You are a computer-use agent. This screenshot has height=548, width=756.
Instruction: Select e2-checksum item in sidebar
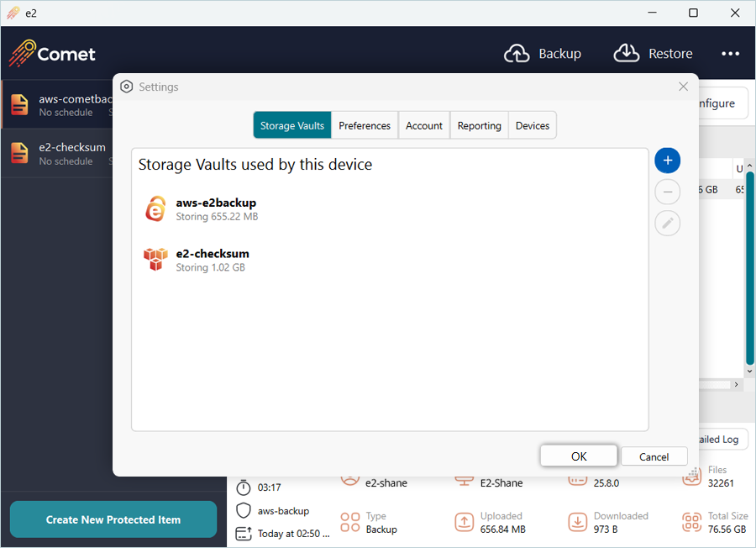click(57, 153)
